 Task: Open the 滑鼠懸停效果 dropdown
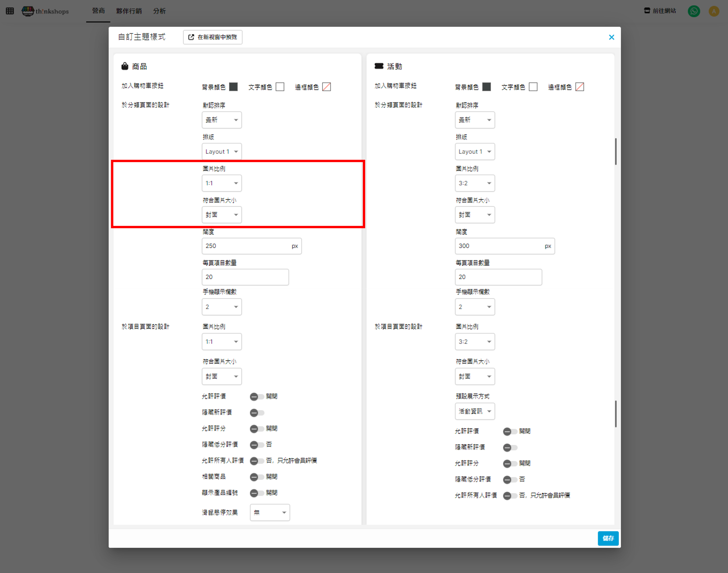pyautogui.click(x=270, y=512)
